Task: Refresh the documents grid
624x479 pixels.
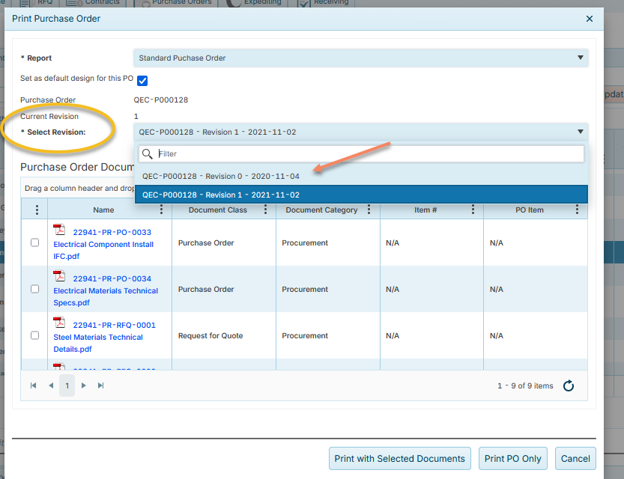Action: 568,386
